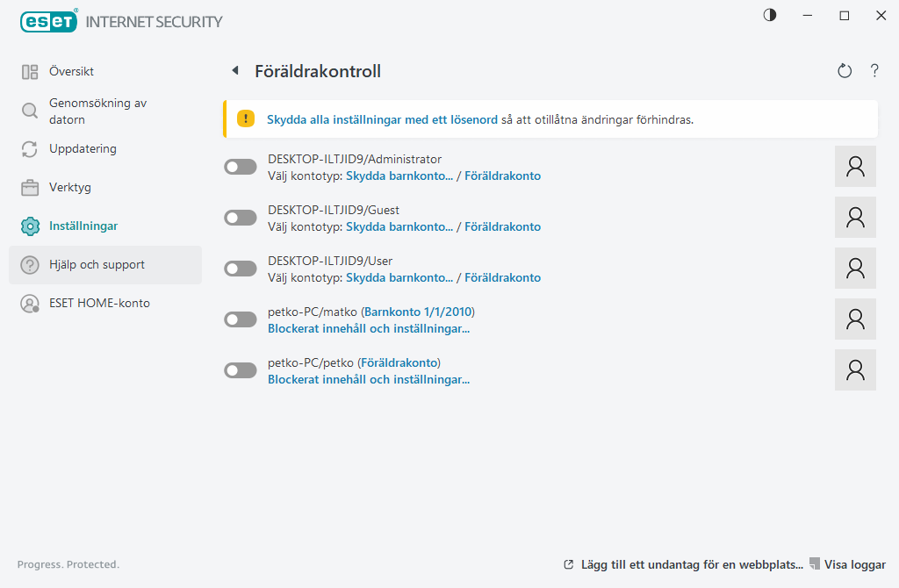This screenshot has height=588, width=899.
Task: Open Blockerat innehåll och inställningar for petko-PC/petko
Action: point(369,379)
